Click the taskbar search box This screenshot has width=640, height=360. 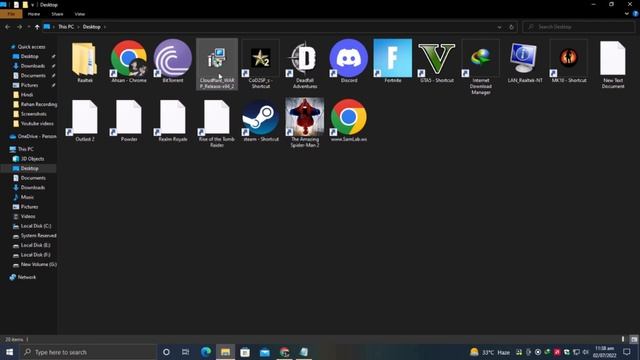(x=88, y=352)
